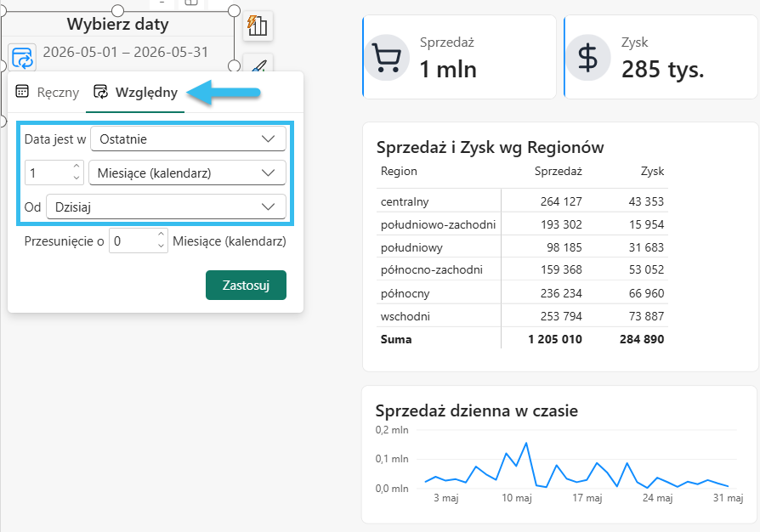Open the Miesiące (kalendarz) dropdown
The height and width of the screenshot is (532, 760).
pos(187,173)
